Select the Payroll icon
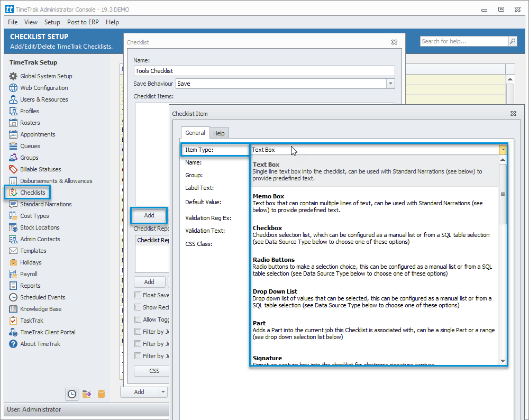529x420 pixels. click(13, 274)
